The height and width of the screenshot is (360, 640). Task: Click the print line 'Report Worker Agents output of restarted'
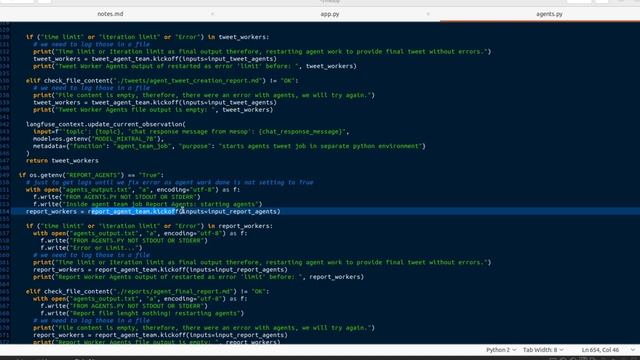198,277
